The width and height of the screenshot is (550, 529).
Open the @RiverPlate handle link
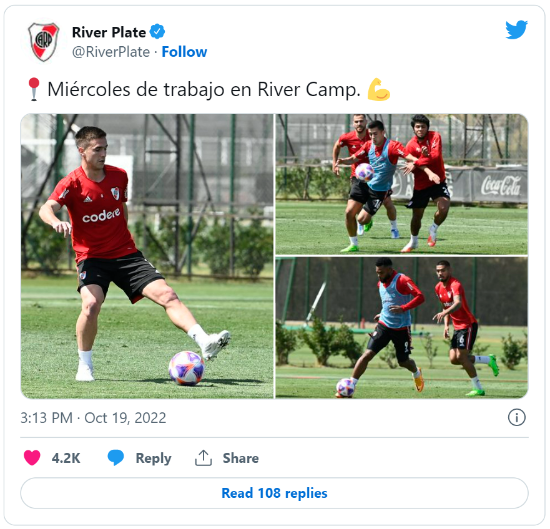111,52
